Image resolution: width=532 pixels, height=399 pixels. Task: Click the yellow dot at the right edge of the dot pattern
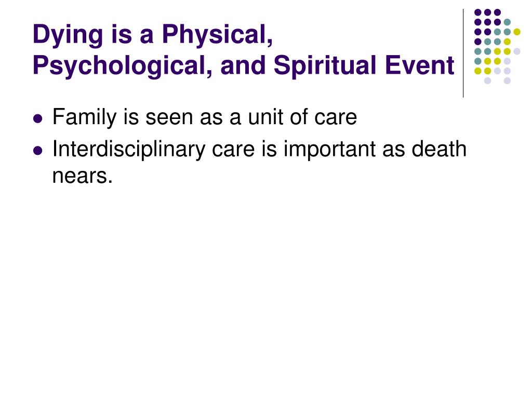tap(517, 32)
